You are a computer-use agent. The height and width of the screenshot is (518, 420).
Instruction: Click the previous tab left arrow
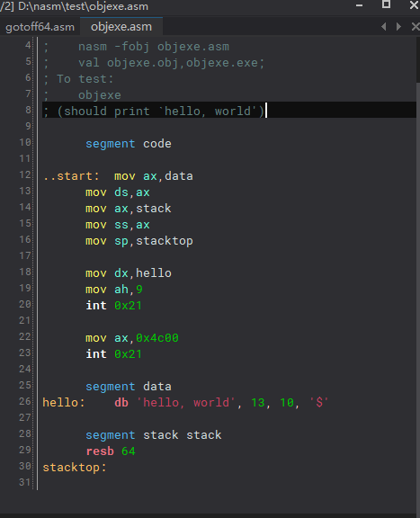pyautogui.click(x=384, y=26)
